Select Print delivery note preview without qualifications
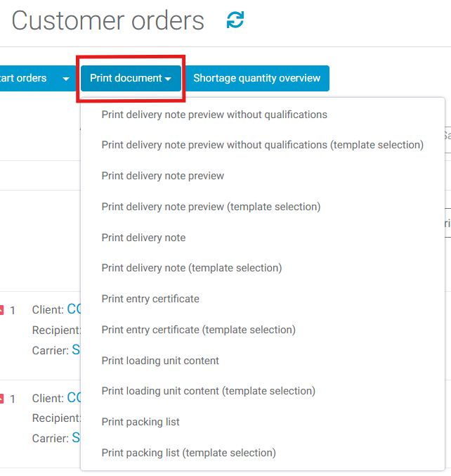This screenshot has width=451, height=476. [214, 115]
